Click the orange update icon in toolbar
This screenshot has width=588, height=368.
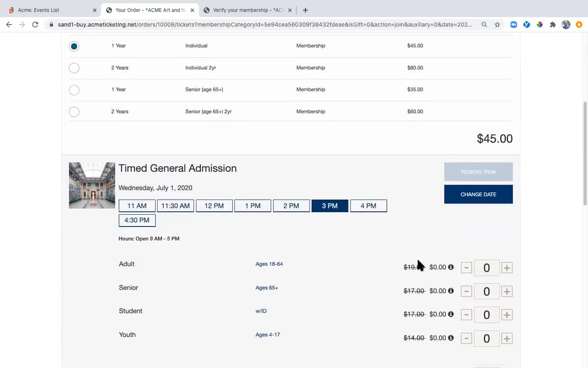(579, 25)
